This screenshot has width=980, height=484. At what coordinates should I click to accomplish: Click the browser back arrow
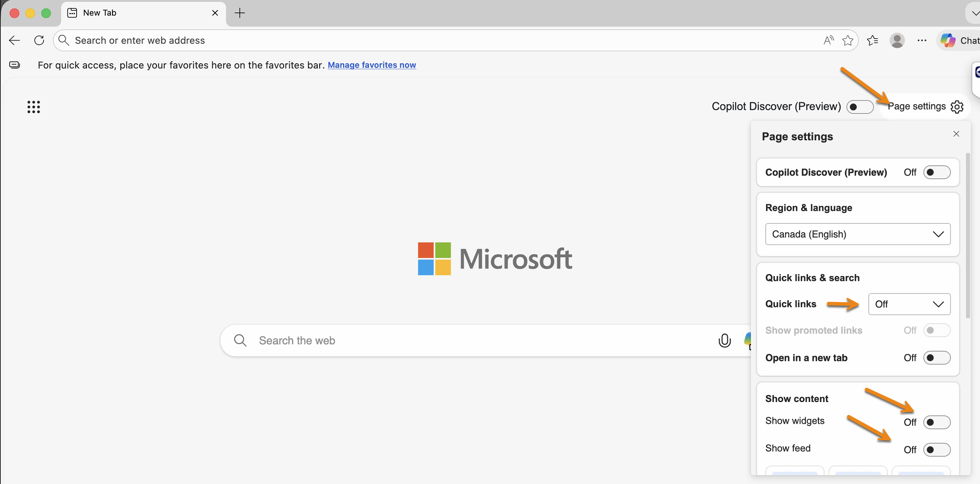pyautogui.click(x=14, y=40)
